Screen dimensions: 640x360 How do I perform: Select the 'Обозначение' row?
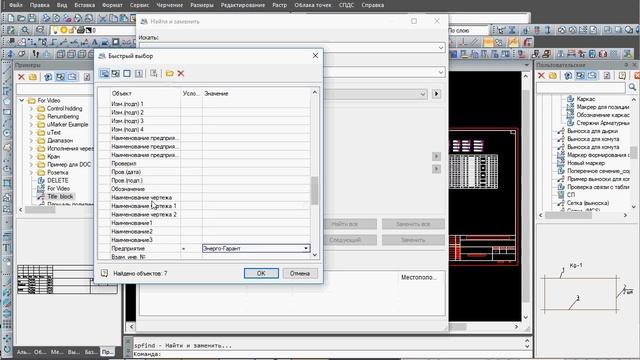204,189
